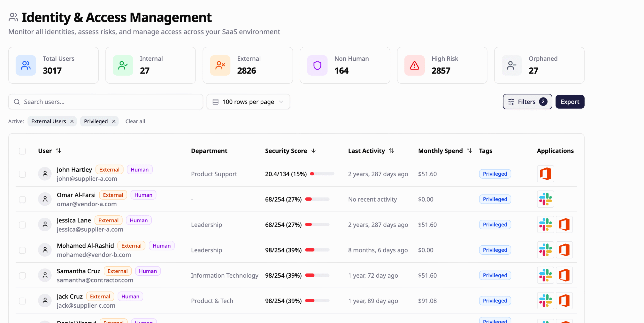644x323 pixels.
Task: Remove the External Users filter chip
Action: pyautogui.click(x=72, y=121)
